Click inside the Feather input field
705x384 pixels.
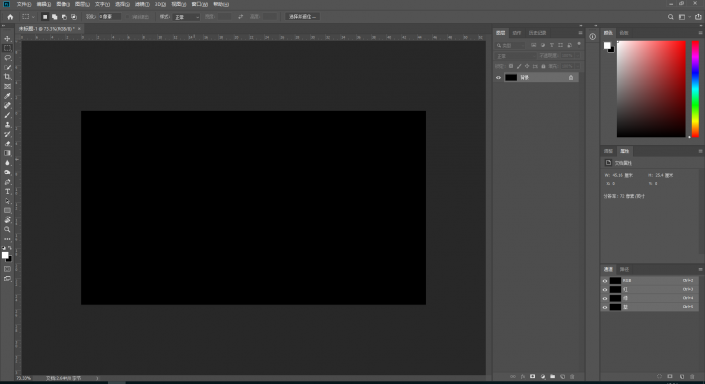pos(110,17)
